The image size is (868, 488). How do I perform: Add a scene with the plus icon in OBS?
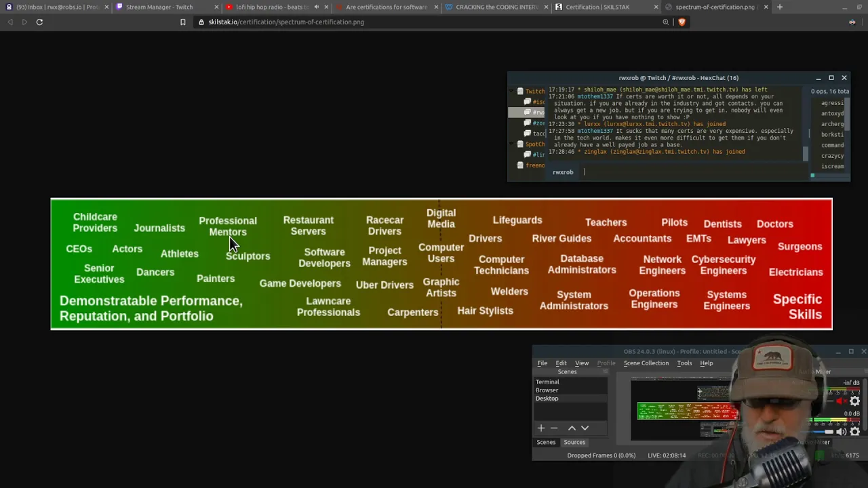[541, 428]
